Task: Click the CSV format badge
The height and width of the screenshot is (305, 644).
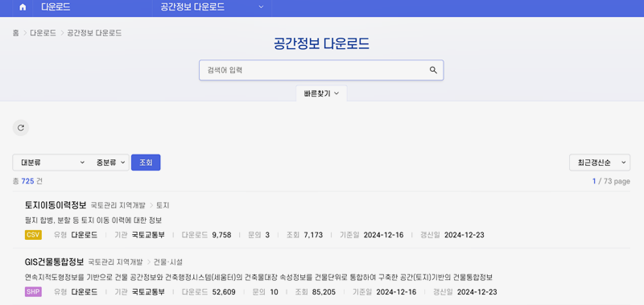Action: tap(33, 235)
